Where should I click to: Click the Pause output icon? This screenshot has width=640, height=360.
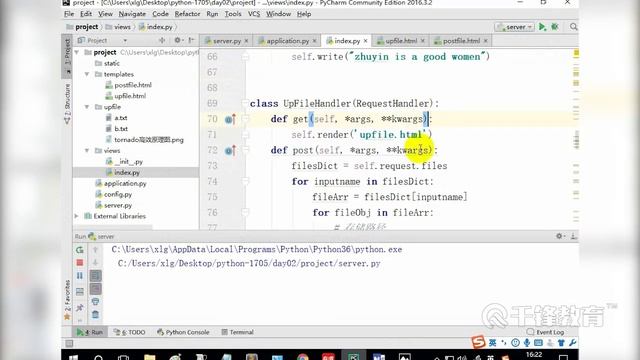(x=80, y=276)
